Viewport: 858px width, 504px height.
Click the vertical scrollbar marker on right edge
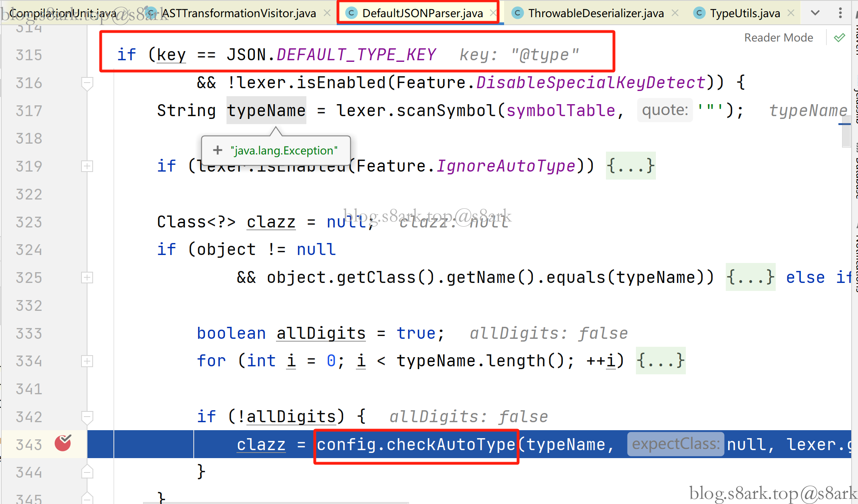[844, 124]
